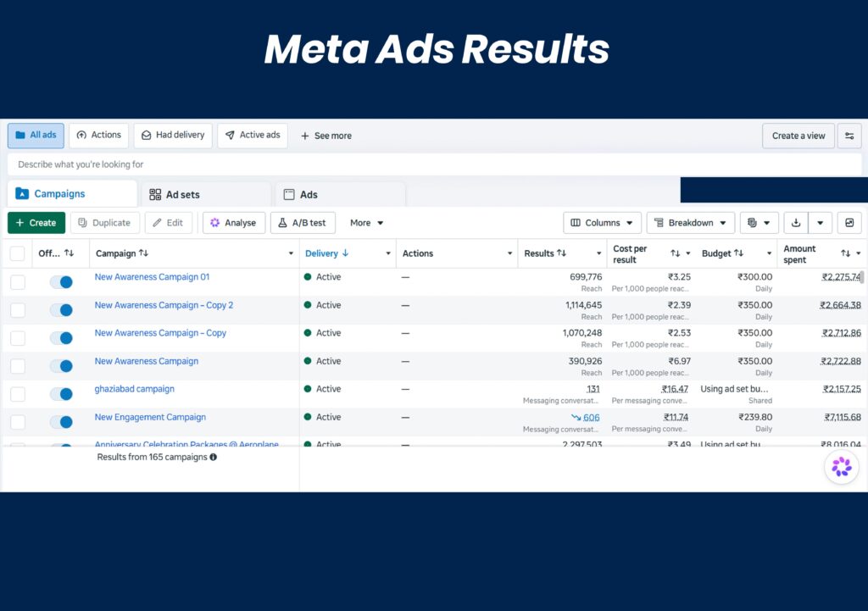This screenshot has width=868, height=611.
Task: Click 'Results from 165 campaigns' text
Action: (x=153, y=457)
